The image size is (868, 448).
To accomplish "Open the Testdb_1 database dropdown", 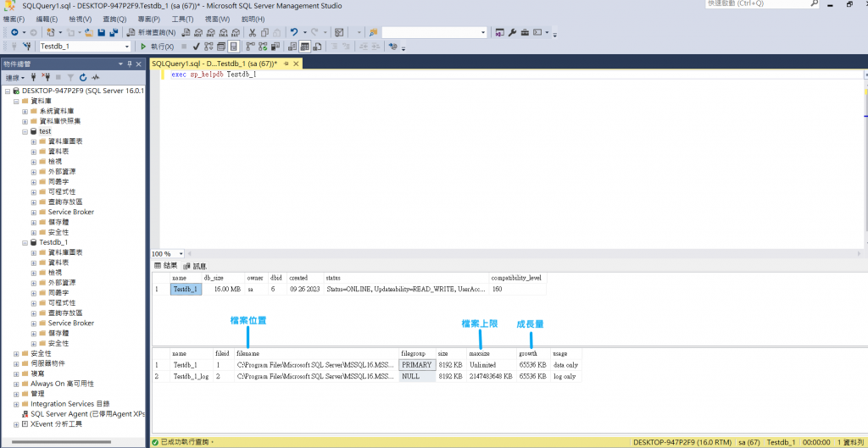I will (127, 47).
